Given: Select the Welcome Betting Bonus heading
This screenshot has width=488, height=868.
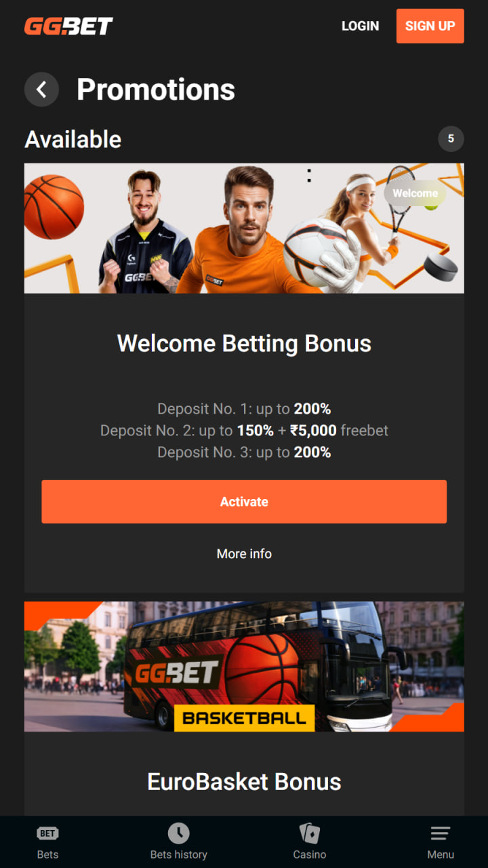Looking at the screenshot, I should [x=244, y=343].
